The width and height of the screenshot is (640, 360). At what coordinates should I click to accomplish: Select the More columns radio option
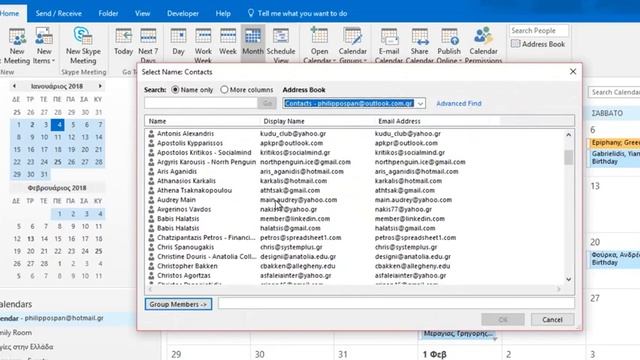224,89
